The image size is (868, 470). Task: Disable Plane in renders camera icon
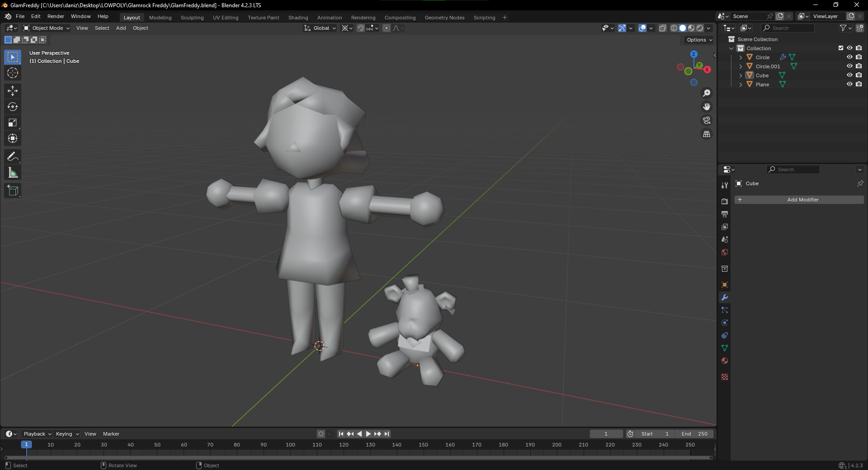(x=859, y=84)
